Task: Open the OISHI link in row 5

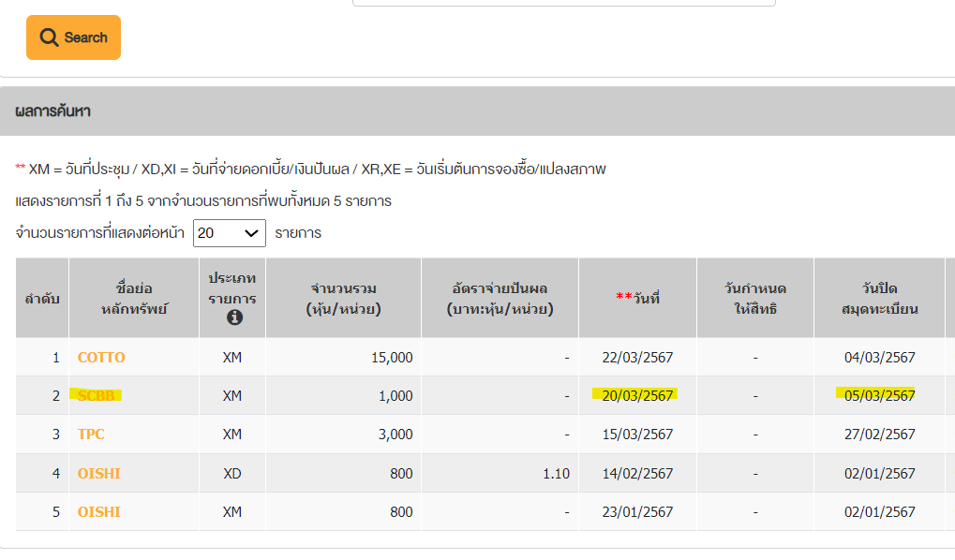Action: pyautogui.click(x=98, y=512)
